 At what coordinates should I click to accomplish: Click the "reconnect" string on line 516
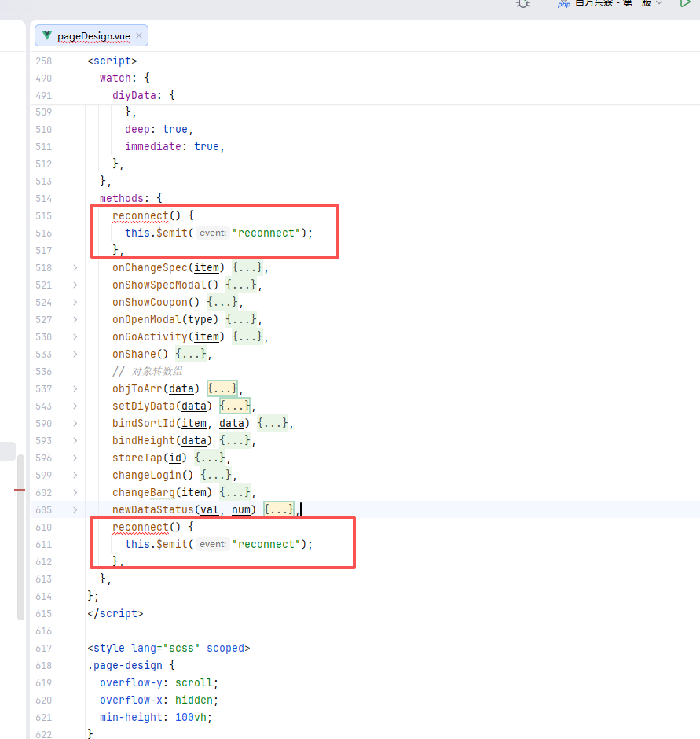coord(266,233)
